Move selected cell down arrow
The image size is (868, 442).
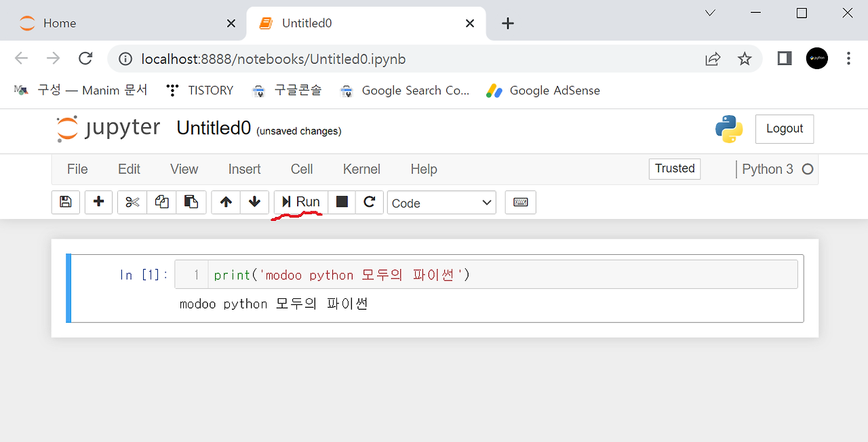tap(255, 202)
